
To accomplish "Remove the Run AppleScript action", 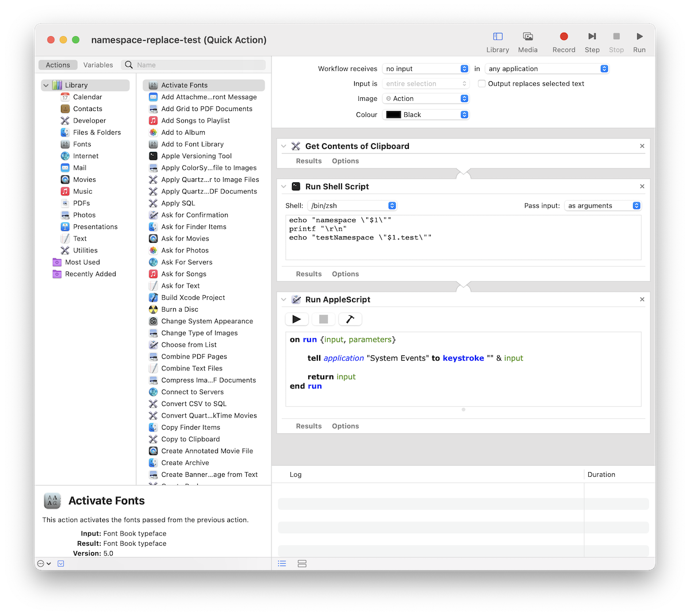I will pos(642,300).
